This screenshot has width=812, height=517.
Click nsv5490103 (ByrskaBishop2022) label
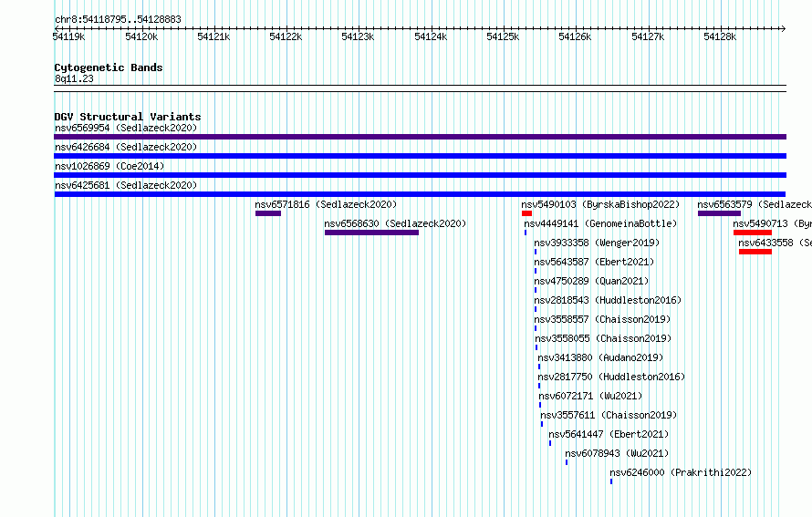click(x=600, y=204)
